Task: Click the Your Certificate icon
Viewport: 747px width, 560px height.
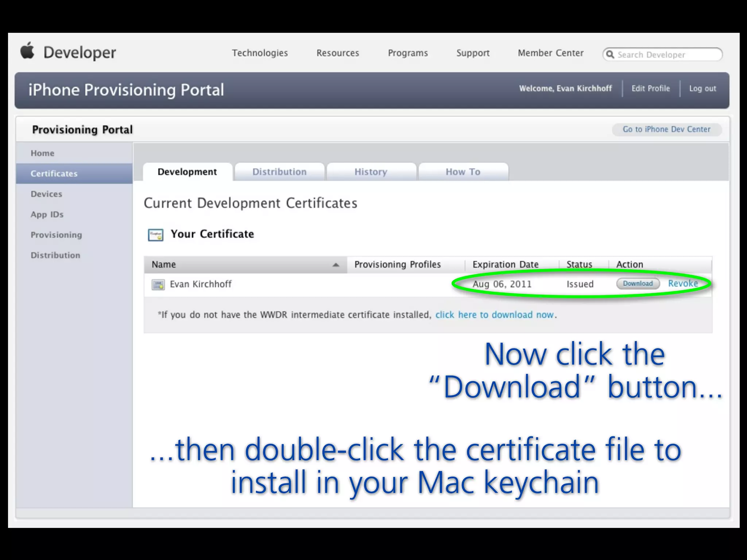Action: (156, 235)
